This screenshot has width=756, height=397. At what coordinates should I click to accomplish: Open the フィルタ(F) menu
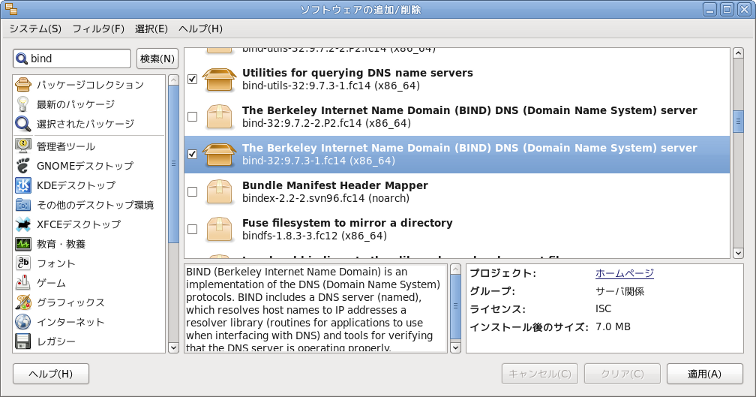(x=98, y=29)
